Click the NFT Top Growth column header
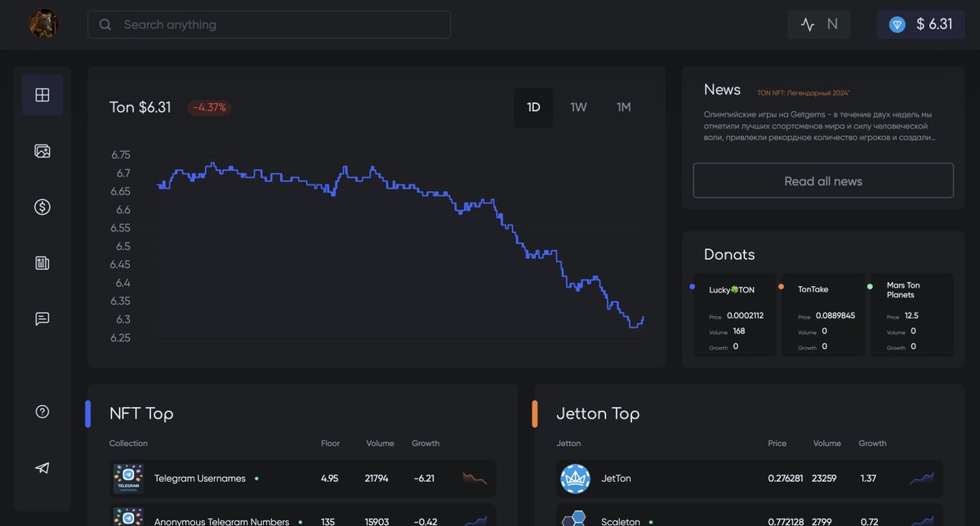 [425, 444]
